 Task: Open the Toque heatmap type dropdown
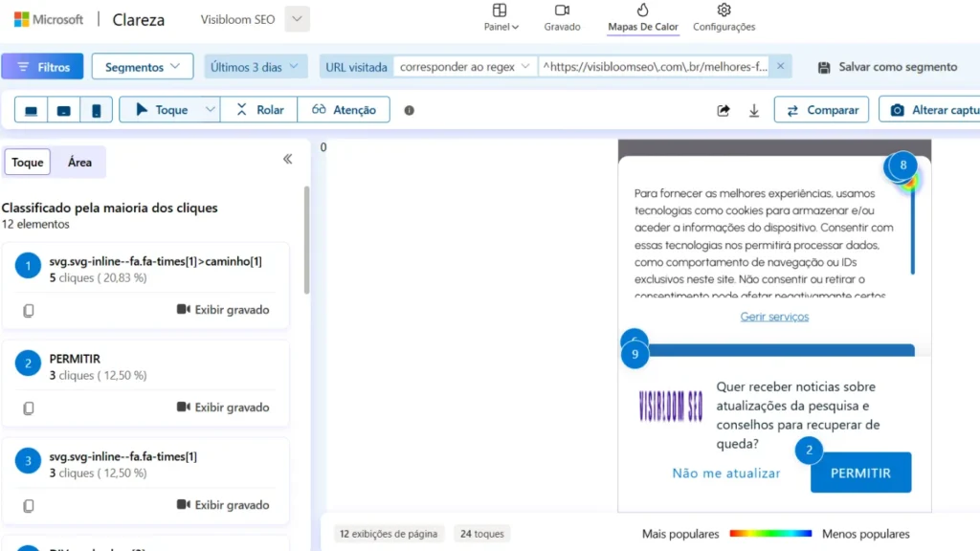tap(212, 109)
